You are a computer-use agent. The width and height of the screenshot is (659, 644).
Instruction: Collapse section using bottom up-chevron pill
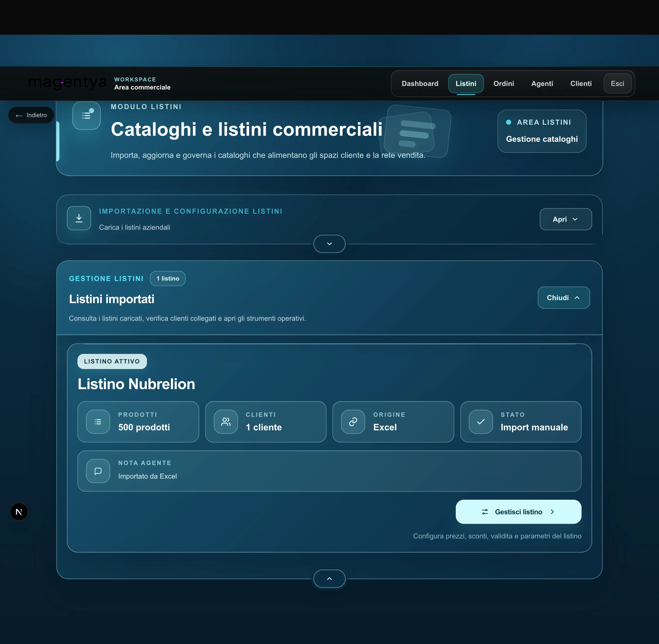click(329, 579)
